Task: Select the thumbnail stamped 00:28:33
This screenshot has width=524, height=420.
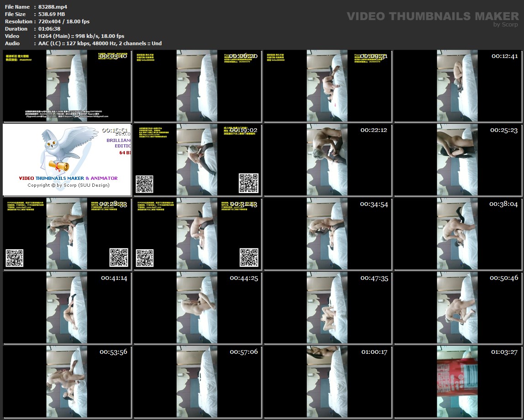Action: 67,234
